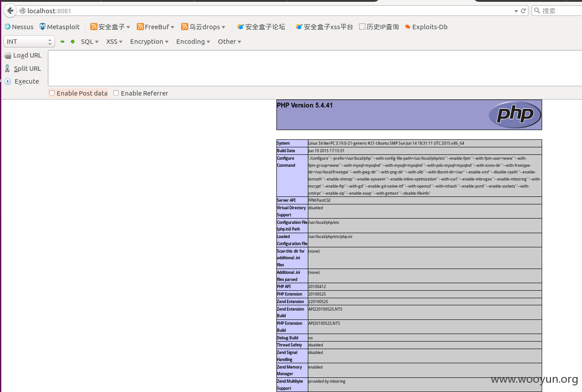The height and width of the screenshot is (392, 582).
Task: Click the HackBar green minus icon
Action: click(62, 42)
